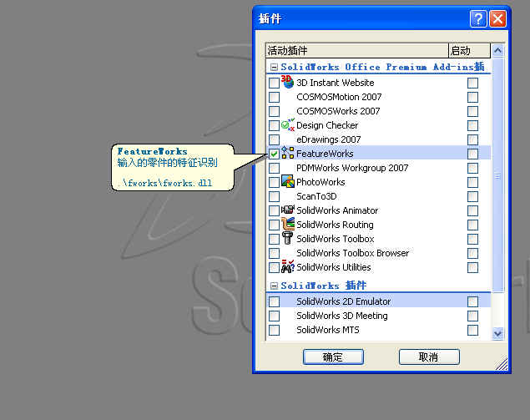This screenshot has width=530, height=420.
Task: Click the 启动 column header
Action: 469,51
